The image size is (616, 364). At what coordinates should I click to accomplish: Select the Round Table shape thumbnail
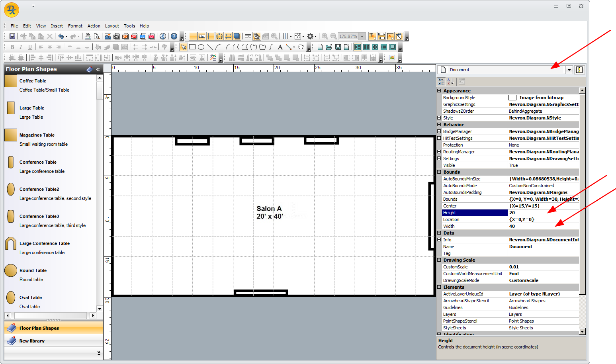coord(11,270)
